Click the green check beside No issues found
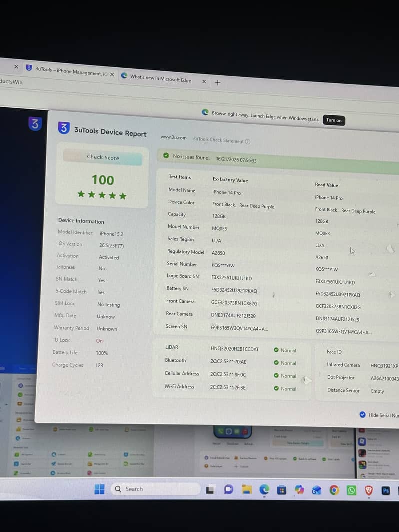399x532 pixels. [166, 155]
